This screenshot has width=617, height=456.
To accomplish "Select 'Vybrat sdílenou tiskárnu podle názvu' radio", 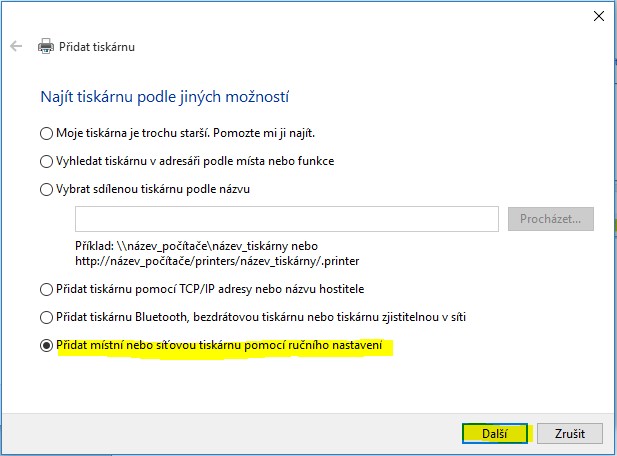I will click(x=46, y=189).
